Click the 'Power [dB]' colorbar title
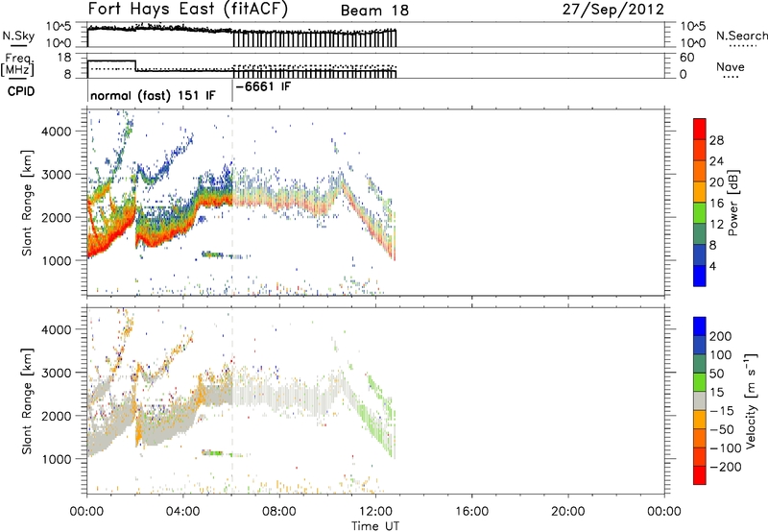Image resolution: width=768 pixels, height=532 pixels. tap(732, 203)
